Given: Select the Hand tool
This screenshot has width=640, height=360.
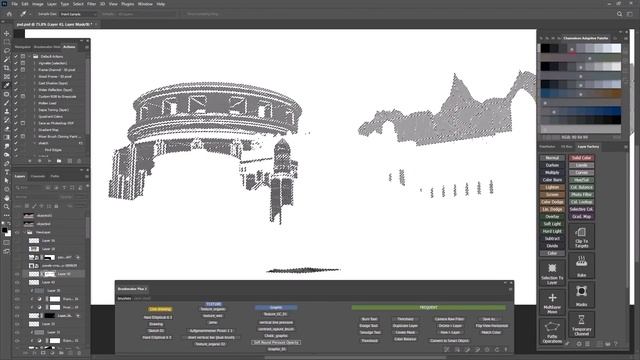Looking at the screenshot, I should 6,198.
